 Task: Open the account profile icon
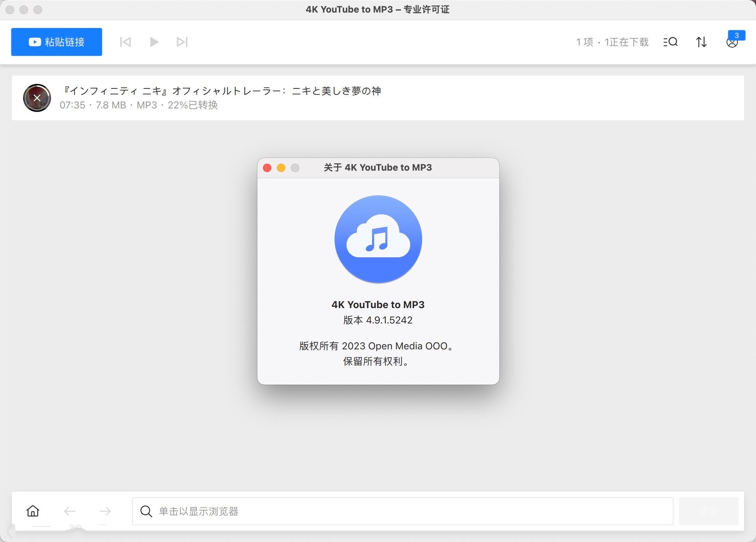[732, 43]
